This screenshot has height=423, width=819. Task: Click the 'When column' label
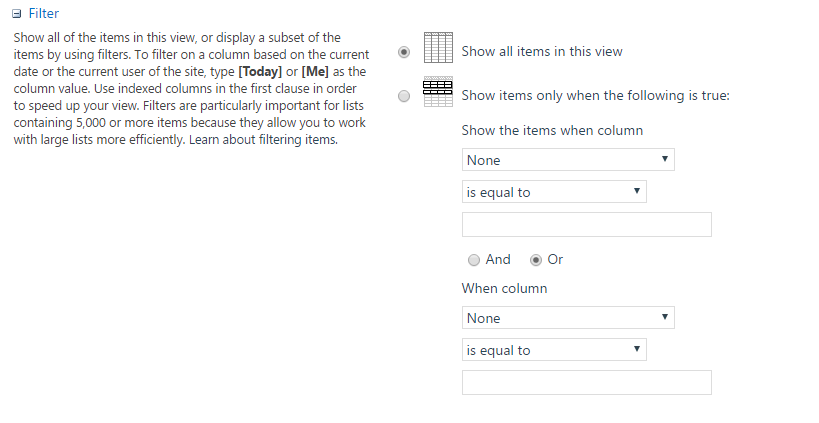coord(505,289)
